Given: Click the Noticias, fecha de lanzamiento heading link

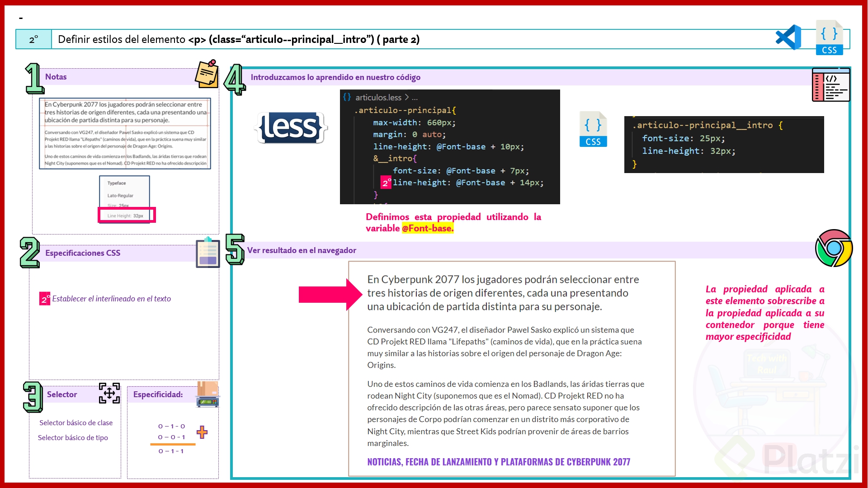Looking at the screenshot, I should tap(498, 462).
